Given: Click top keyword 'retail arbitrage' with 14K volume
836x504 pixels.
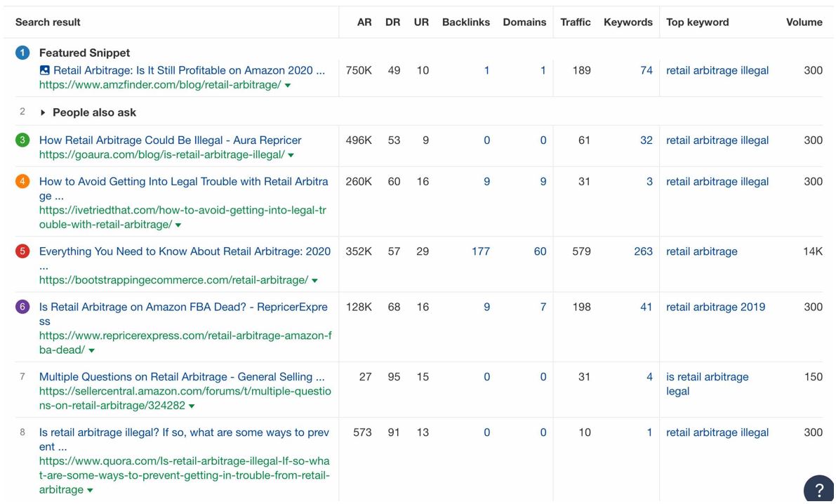Looking at the screenshot, I should pyautogui.click(x=702, y=251).
